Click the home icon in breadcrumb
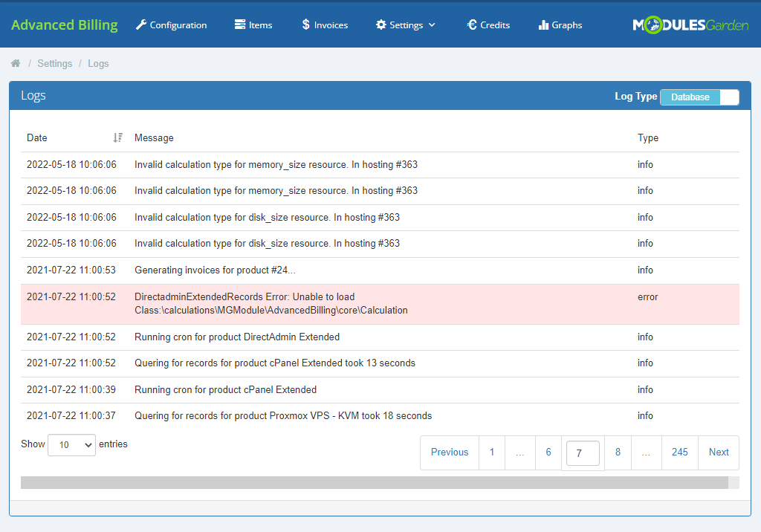 pos(16,64)
